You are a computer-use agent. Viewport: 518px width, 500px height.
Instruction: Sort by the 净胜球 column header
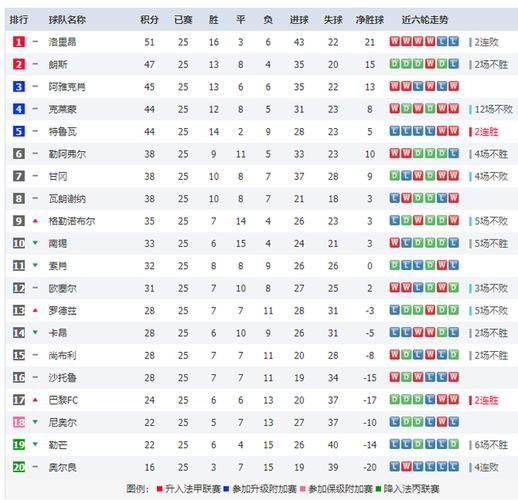pos(370,20)
